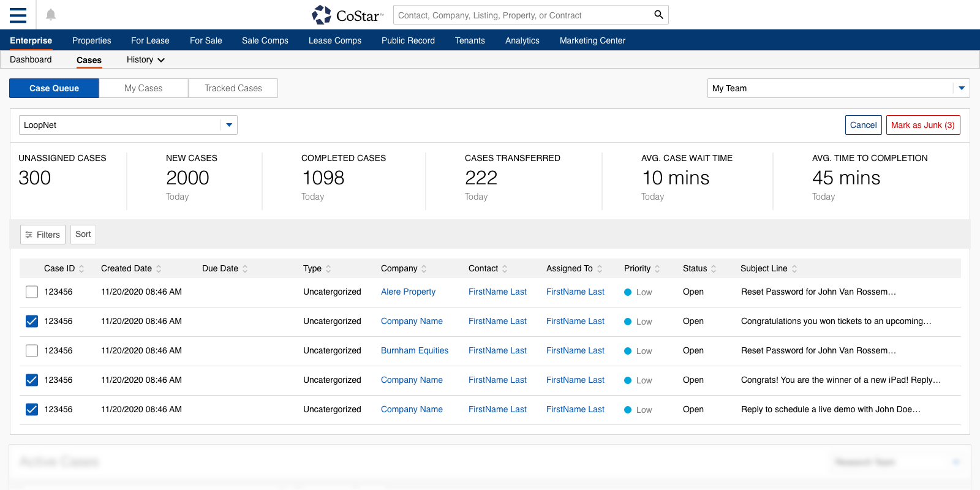Click the search magnifier icon
The width and height of the screenshot is (980, 490).
(x=658, y=15)
